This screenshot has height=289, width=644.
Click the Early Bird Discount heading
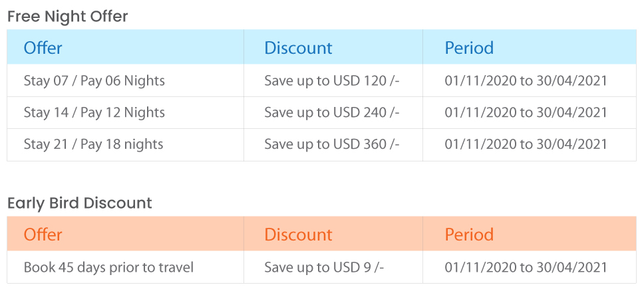click(80, 203)
